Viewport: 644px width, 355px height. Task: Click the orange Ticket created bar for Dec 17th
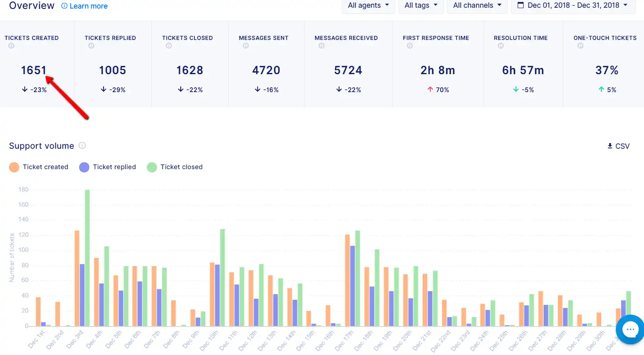click(347, 280)
